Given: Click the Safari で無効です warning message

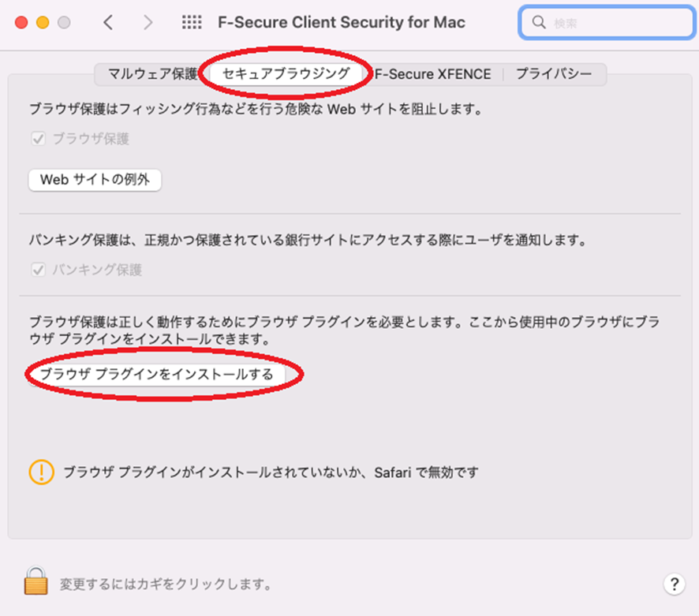Looking at the screenshot, I should [271, 472].
